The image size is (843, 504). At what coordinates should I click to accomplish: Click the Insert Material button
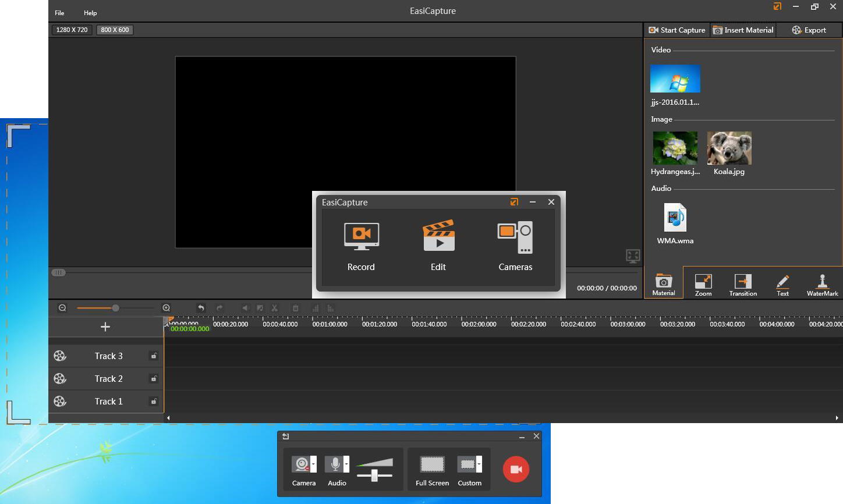(x=743, y=30)
